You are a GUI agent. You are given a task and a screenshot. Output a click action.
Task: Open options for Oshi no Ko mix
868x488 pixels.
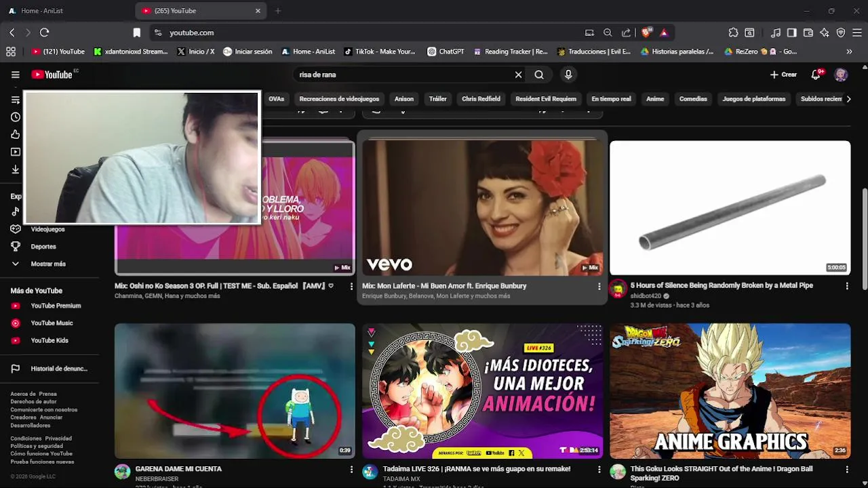coord(351,287)
